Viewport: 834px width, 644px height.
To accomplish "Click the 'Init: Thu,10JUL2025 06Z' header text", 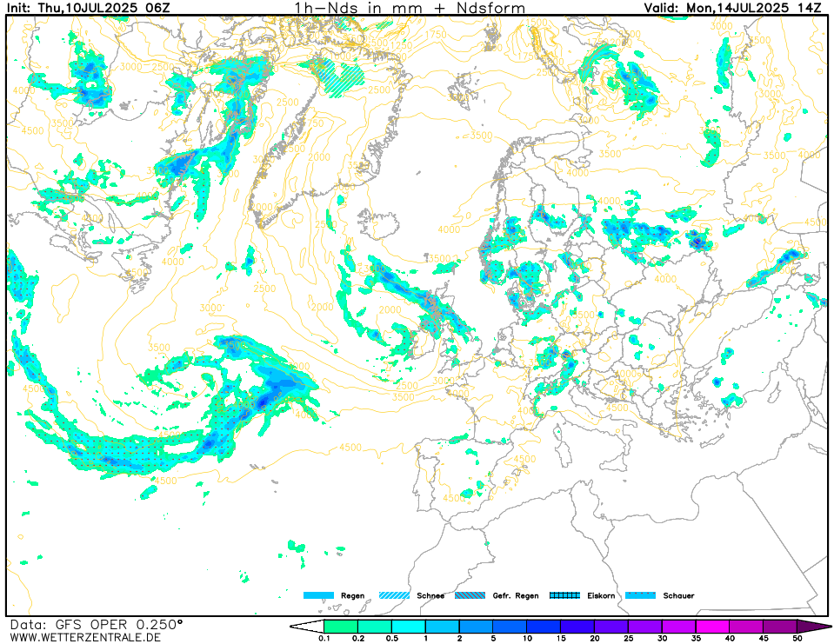I will click(x=89, y=8).
